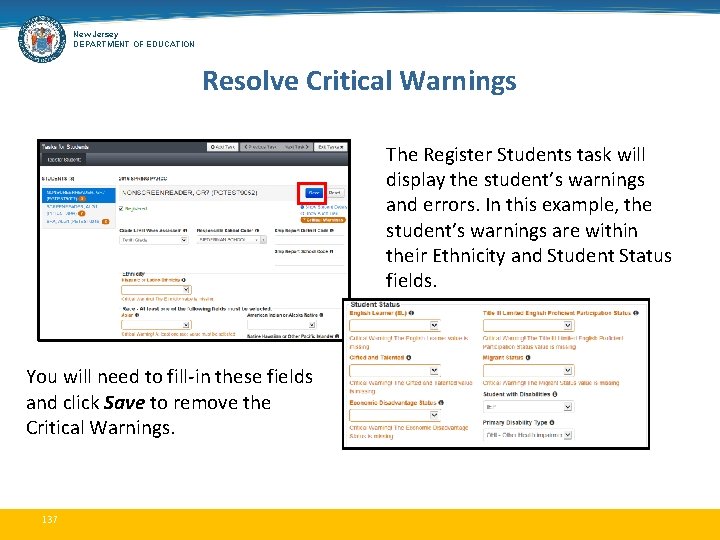The image size is (720, 540).
Task: Toggle the Registered checkbox
Action: coord(121,208)
